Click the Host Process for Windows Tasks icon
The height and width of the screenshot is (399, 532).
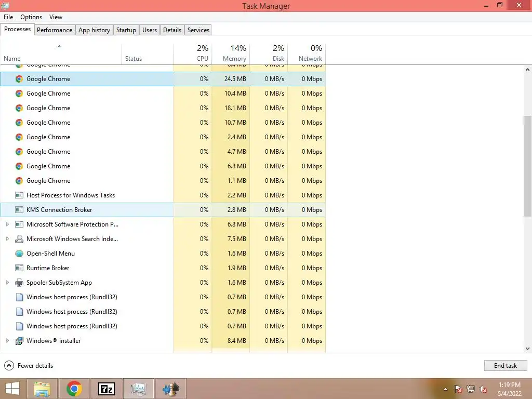tap(19, 195)
